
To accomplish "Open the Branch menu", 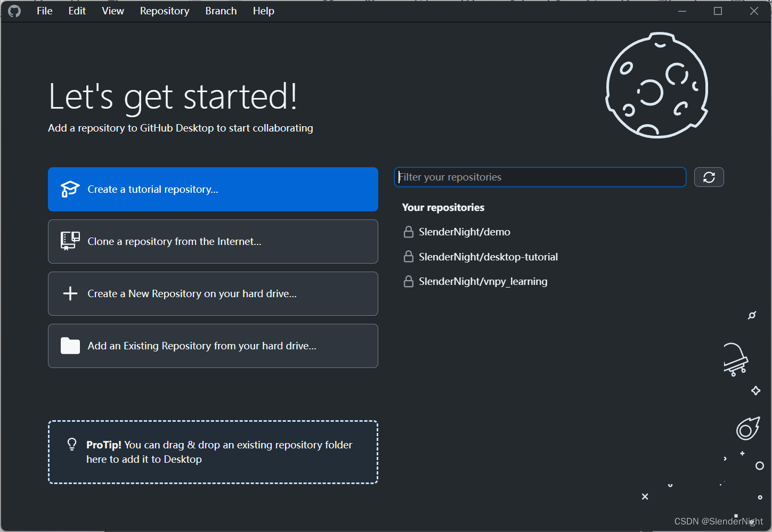I will pyautogui.click(x=221, y=11).
